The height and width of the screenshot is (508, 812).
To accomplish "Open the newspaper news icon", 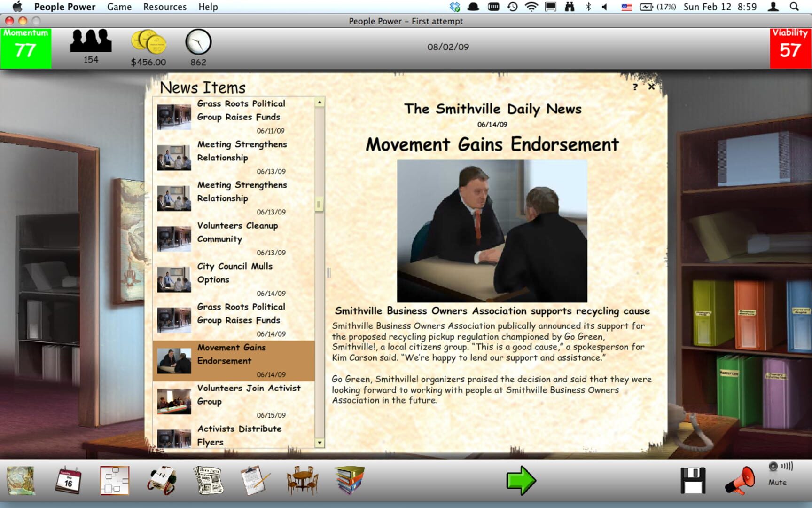I will tap(208, 480).
